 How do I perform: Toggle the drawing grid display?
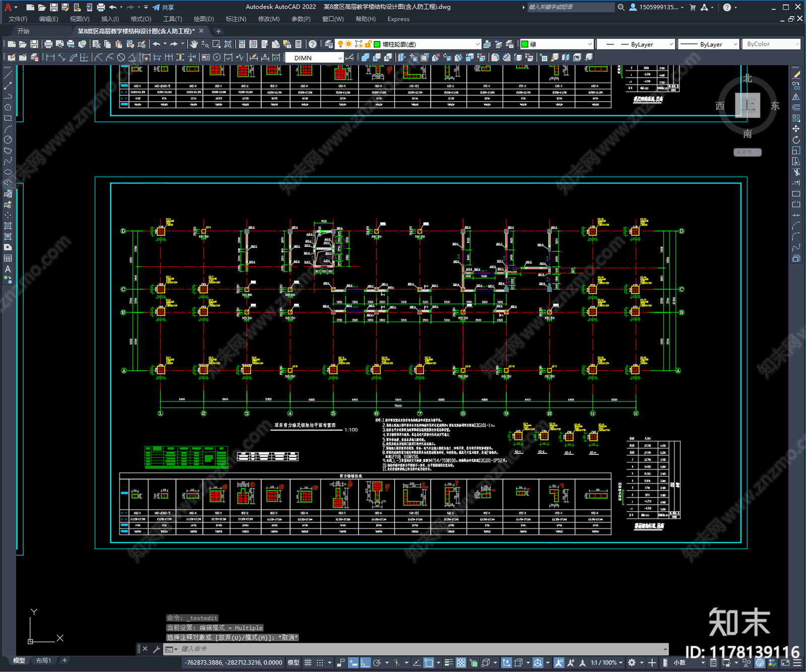tap(308, 662)
